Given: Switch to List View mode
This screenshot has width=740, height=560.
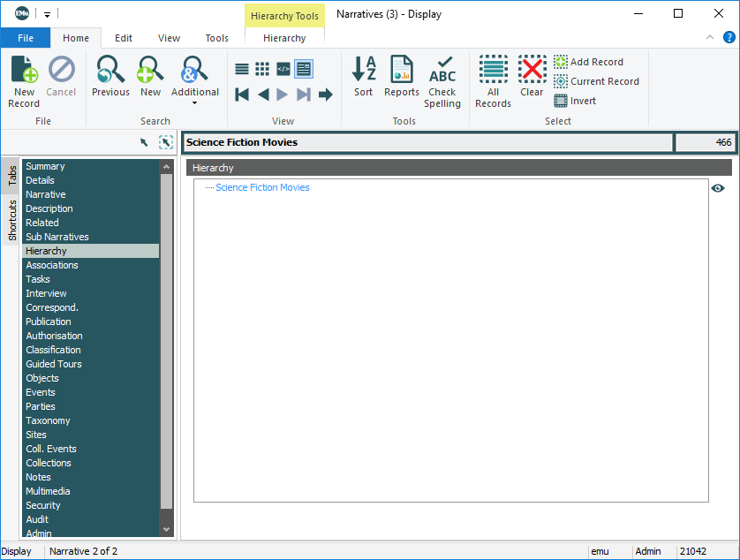Looking at the screenshot, I should (242, 69).
